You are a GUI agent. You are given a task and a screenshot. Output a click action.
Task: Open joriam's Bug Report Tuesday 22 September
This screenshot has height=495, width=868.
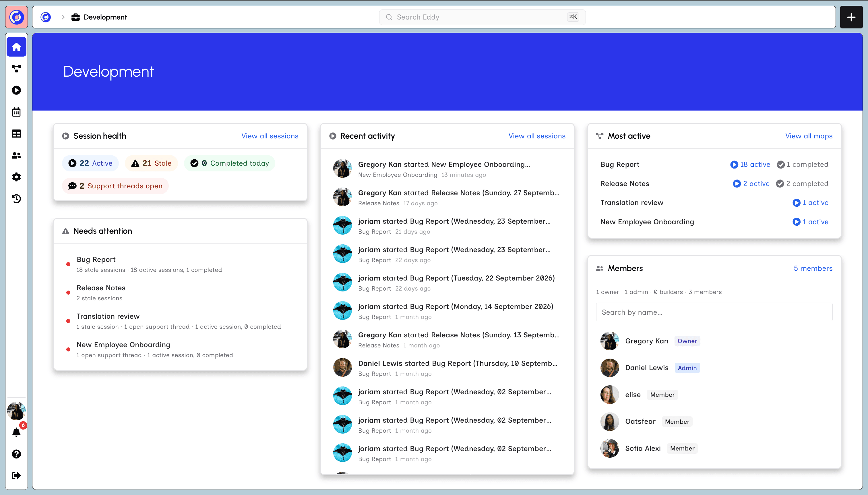tap(447, 283)
